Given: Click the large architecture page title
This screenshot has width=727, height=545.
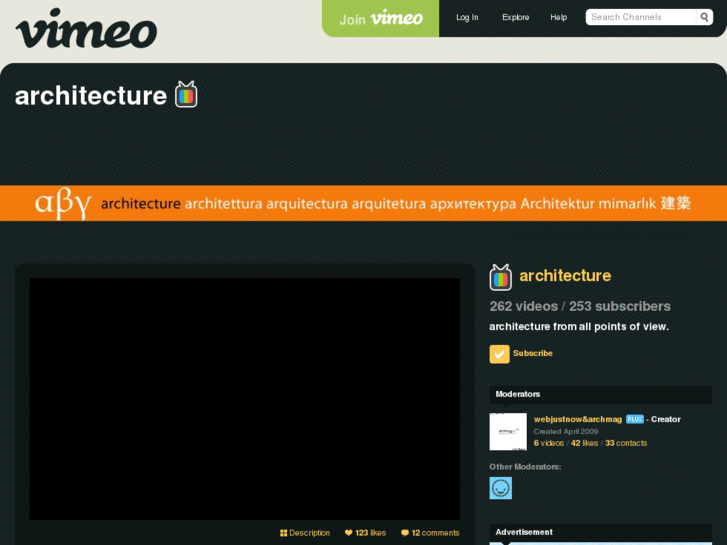Looking at the screenshot, I should [x=91, y=96].
